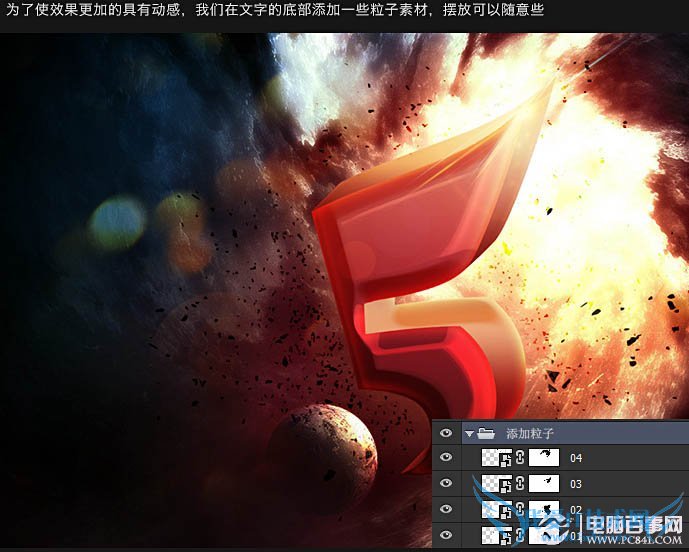
Task: Unlink the mask on layer 03
Action: pyautogui.click(x=520, y=483)
